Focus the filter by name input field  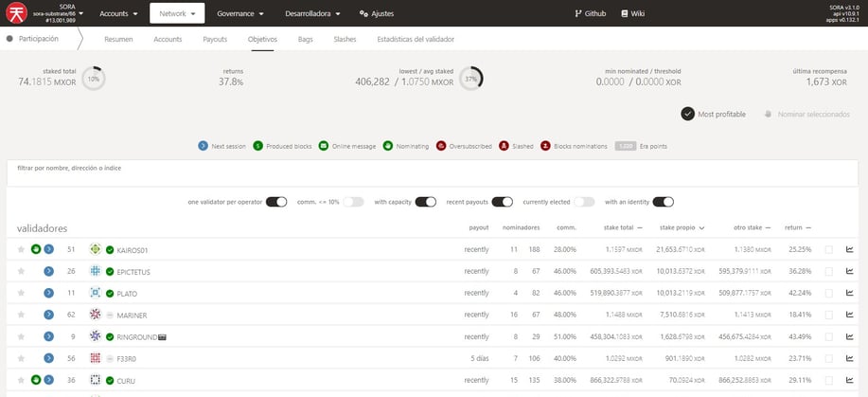433,173
